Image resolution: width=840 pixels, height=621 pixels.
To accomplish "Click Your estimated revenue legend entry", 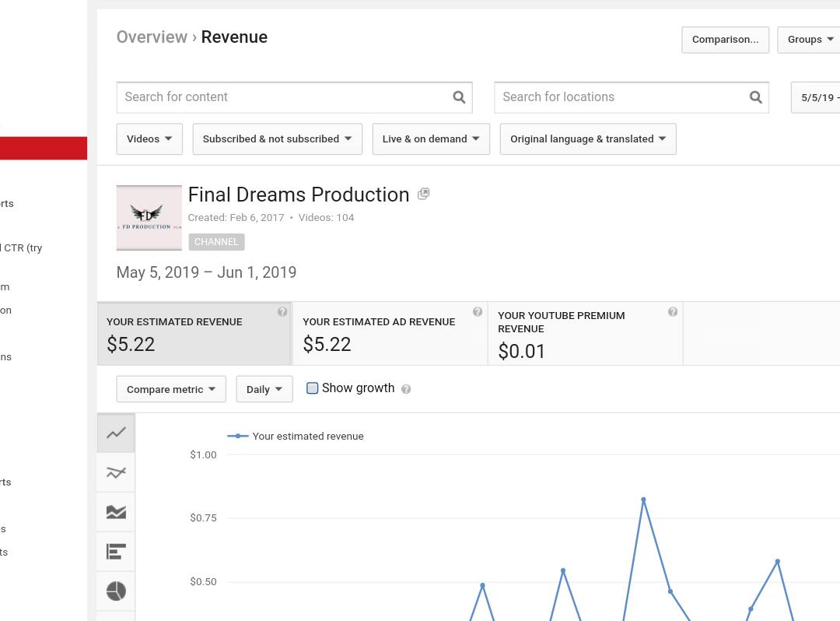I will 296,436.
